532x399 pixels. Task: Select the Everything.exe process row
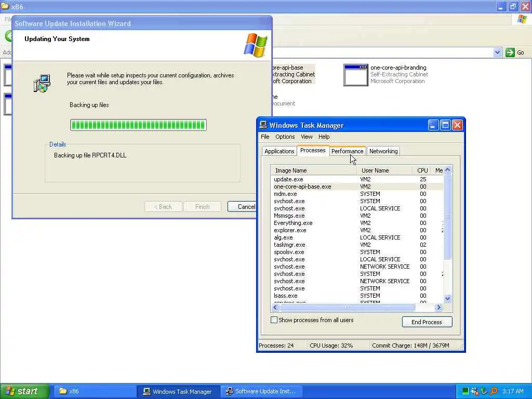click(358, 223)
